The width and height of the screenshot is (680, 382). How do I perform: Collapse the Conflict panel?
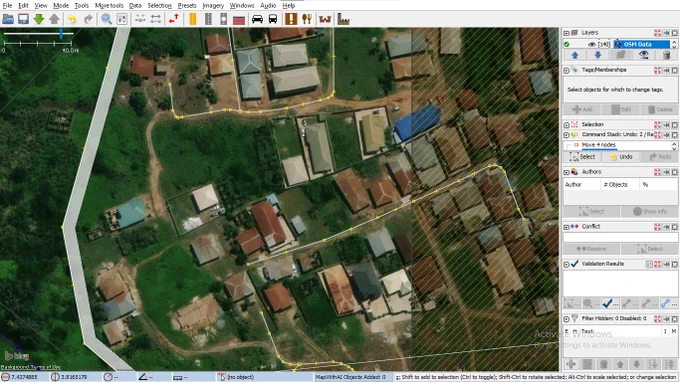point(566,227)
